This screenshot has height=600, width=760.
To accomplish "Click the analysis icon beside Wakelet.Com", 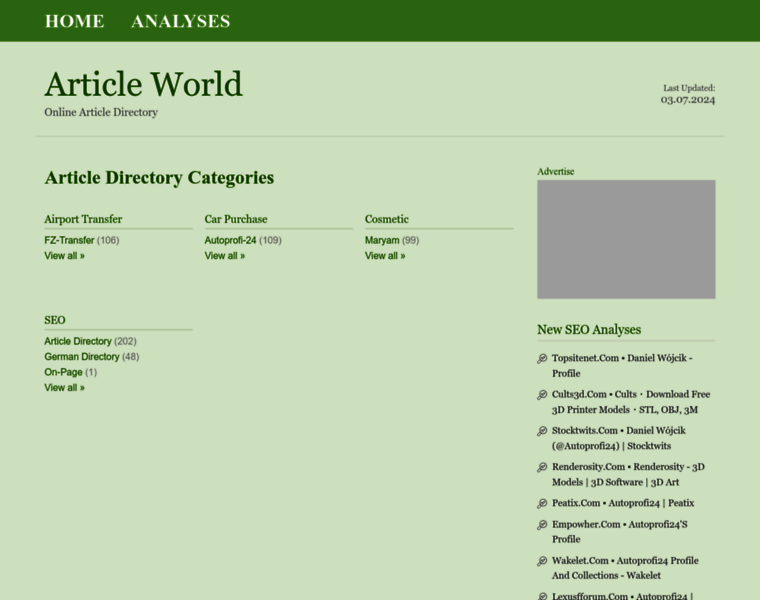I will [542, 562].
